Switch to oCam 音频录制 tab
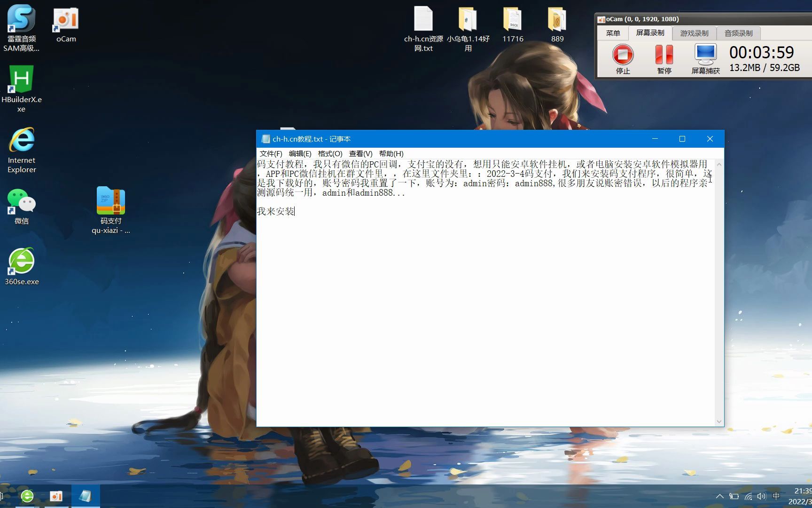 738,33
